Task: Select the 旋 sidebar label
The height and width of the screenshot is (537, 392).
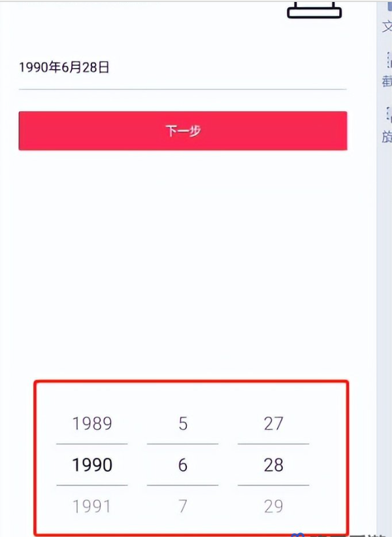Action: 387,136
